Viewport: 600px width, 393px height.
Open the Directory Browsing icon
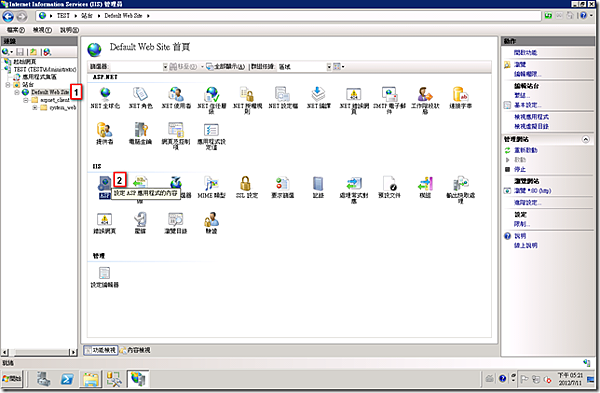176,220
